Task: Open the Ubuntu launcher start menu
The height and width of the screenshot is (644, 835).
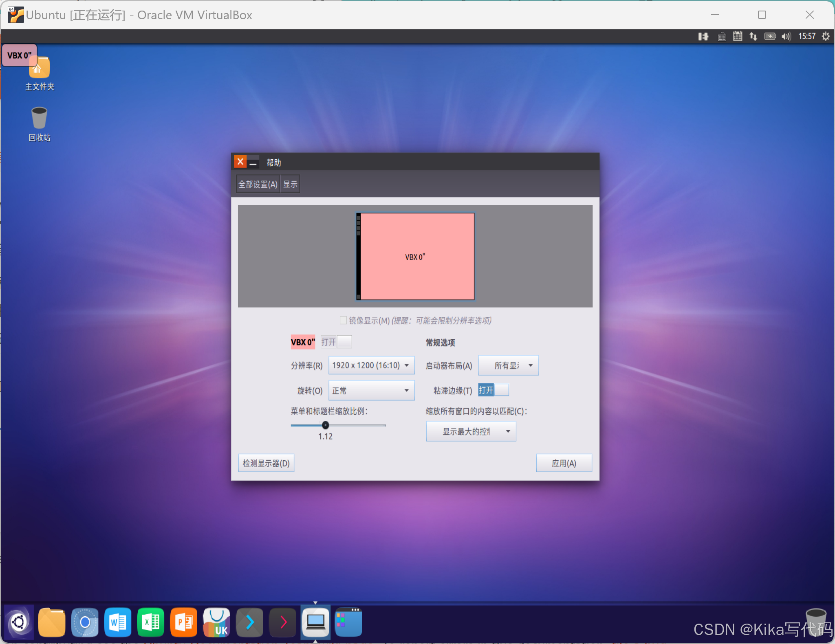Action: 19,622
